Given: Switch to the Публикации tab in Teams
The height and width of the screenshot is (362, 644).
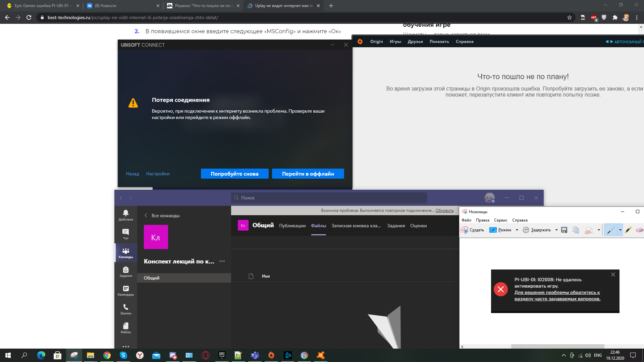Looking at the screenshot, I should [292, 226].
